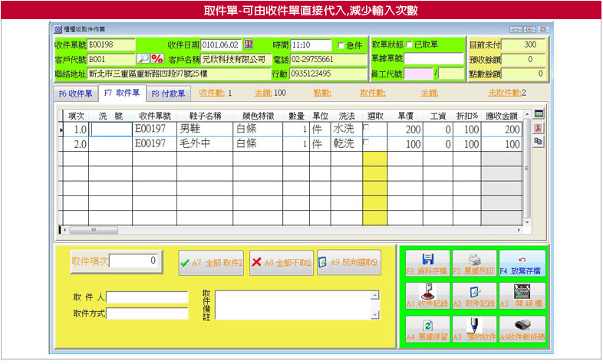
Task: Check the 選取 box for the 男鞋 row
Action: [x=366, y=129]
